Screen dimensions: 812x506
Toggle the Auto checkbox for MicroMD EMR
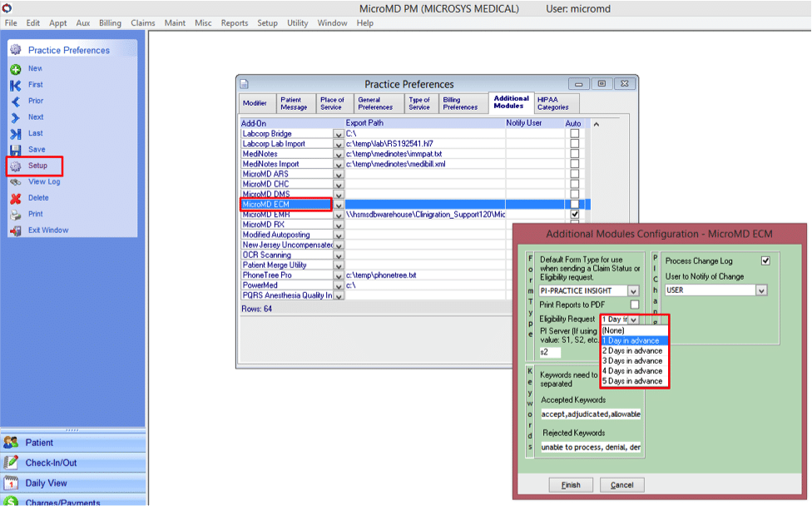click(572, 214)
